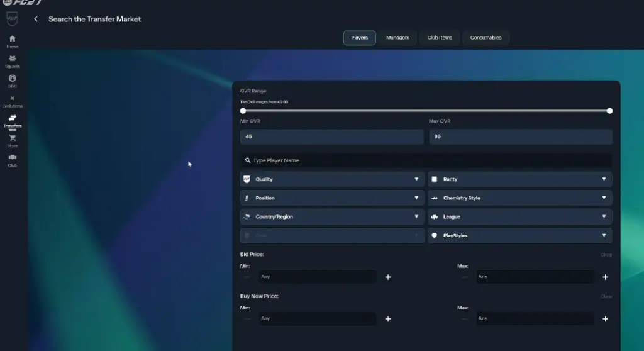Open the Squads sidebar icon
This screenshot has width=644, height=351.
[x=13, y=58]
